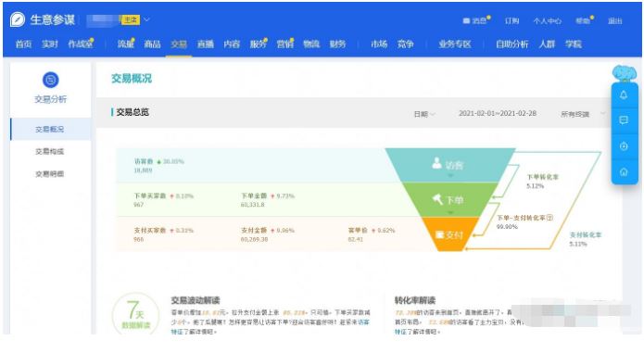Click the 客单价 metric label
The image size is (644, 353).
pos(358,231)
